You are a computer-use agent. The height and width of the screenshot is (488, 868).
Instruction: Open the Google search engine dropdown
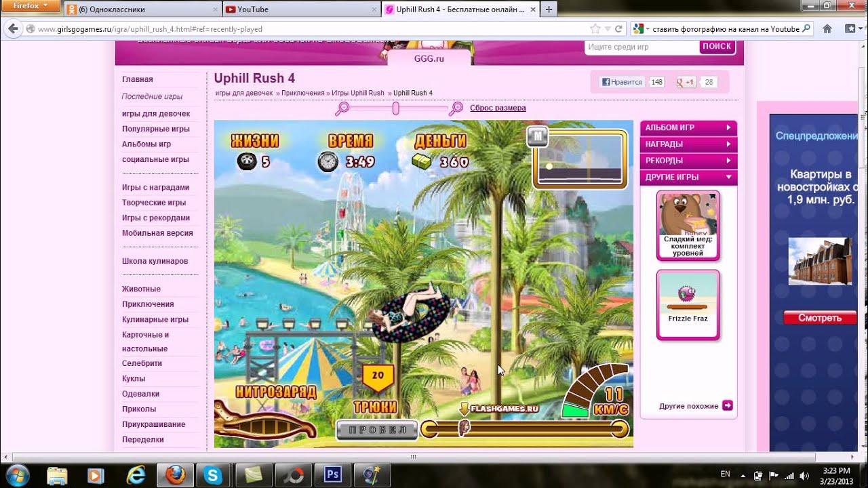(x=639, y=29)
